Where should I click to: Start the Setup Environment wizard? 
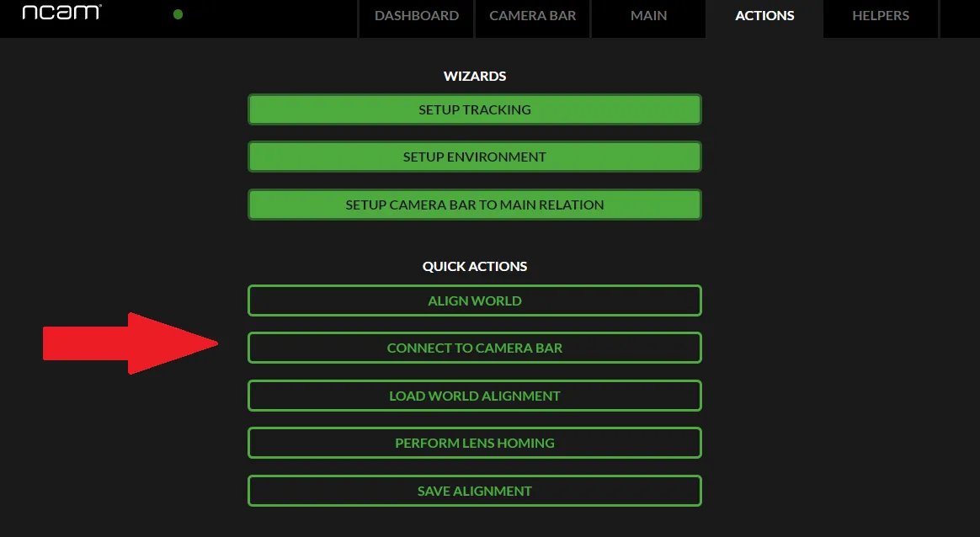click(475, 157)
